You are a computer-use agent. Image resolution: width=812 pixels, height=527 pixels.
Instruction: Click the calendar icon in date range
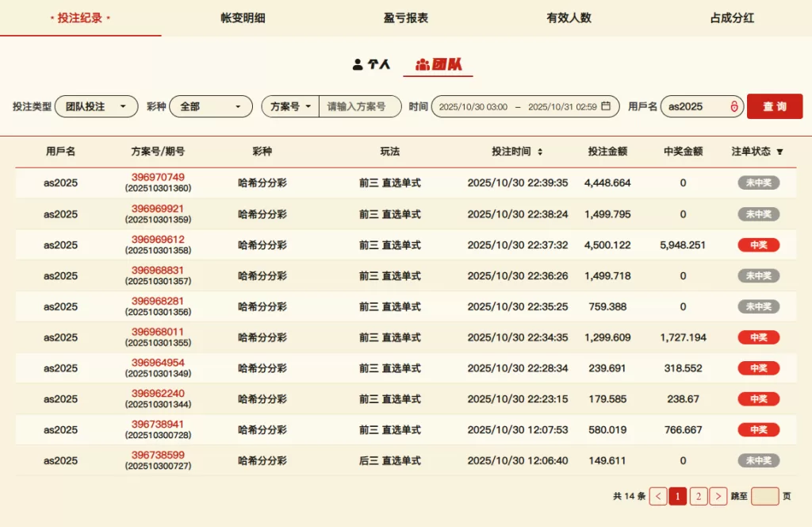(606, 106)
